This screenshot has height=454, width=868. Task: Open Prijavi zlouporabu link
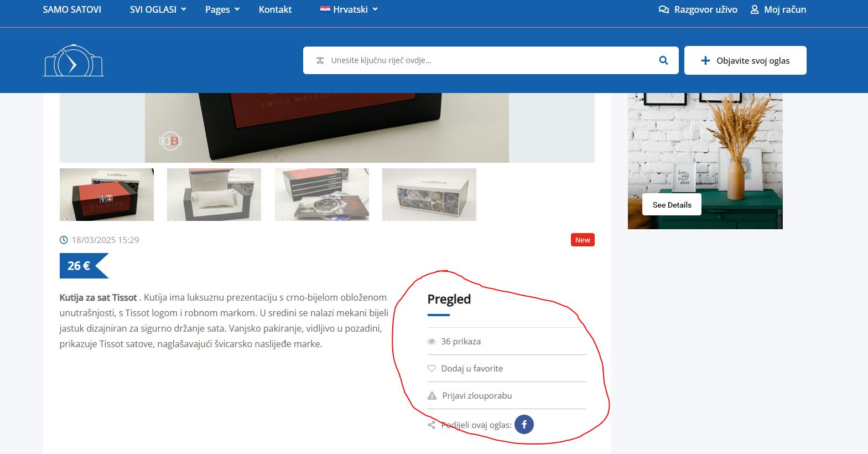coord(477,396)
